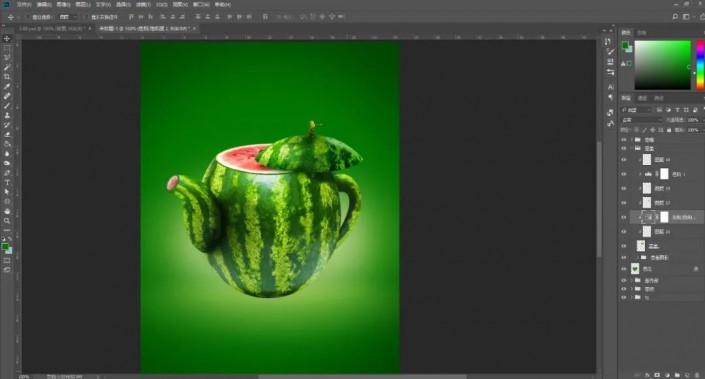Select the Lasso tool
The image size is (705, 379).
7,58
